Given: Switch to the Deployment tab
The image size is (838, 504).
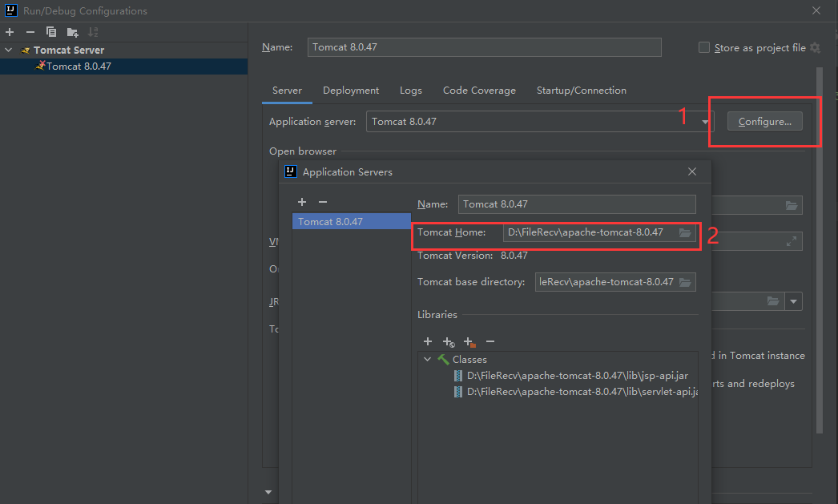Looking at the screenshot, I should click(x=351, y=91).
